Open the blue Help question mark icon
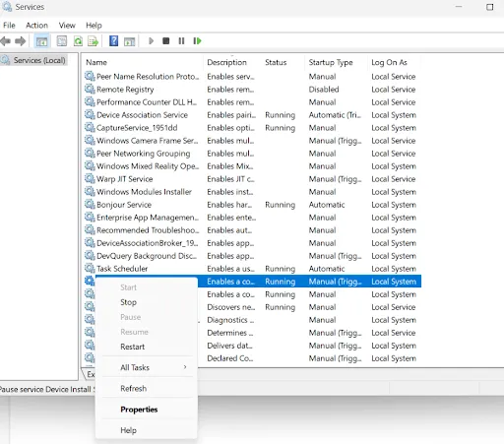504x444 pixels. (x=113, y=41)
